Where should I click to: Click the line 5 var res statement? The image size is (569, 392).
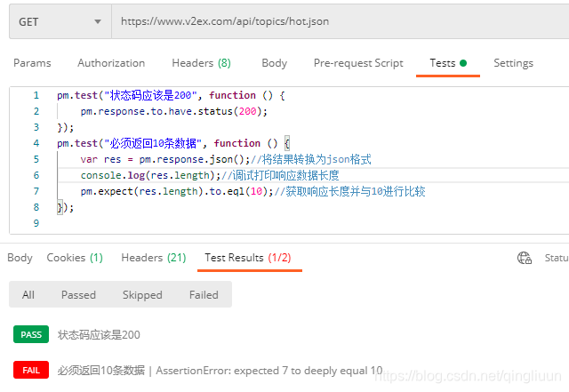(165, 159)
